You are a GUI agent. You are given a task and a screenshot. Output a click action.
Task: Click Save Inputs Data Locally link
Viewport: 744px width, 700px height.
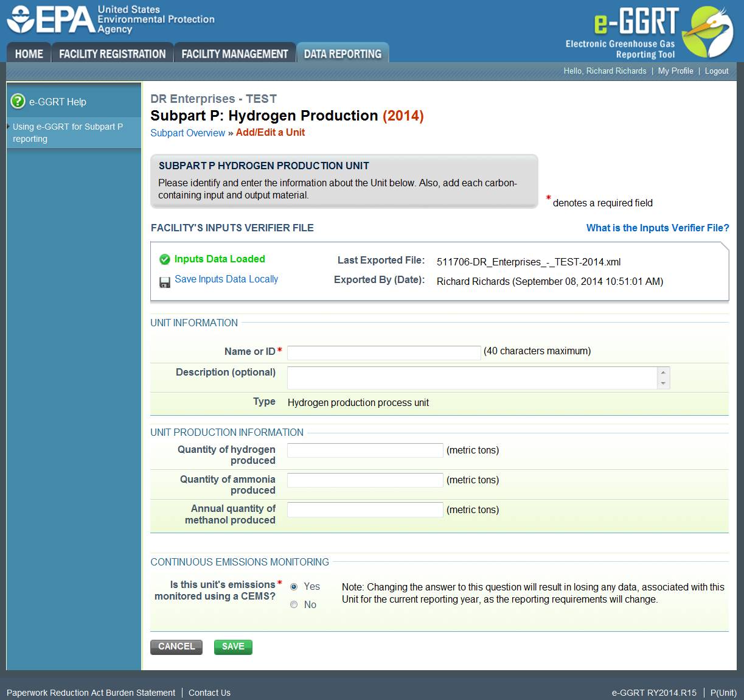click(226, 279)
